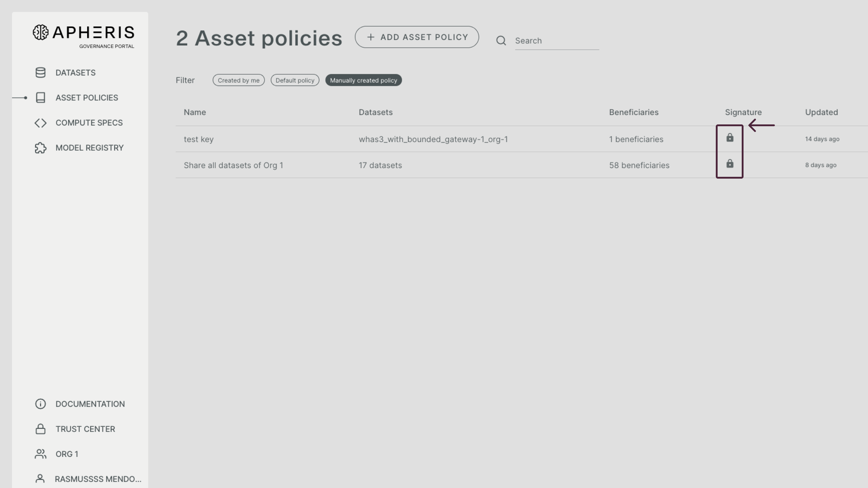Click the signature lock for Share all datasets row

point(729,164)
